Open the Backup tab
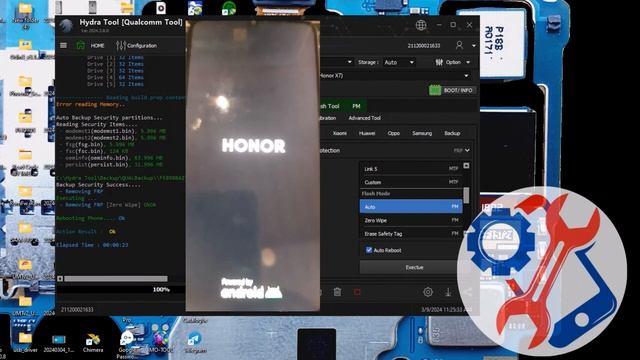 coord(452,133)
